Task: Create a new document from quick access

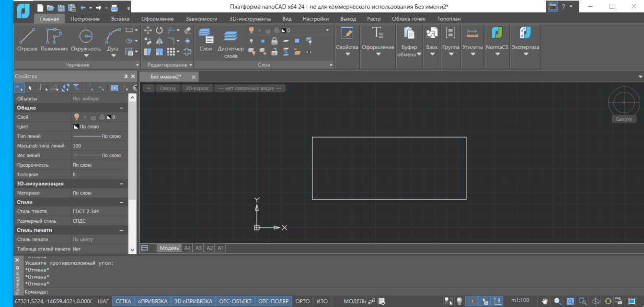Action: (40, 8)
